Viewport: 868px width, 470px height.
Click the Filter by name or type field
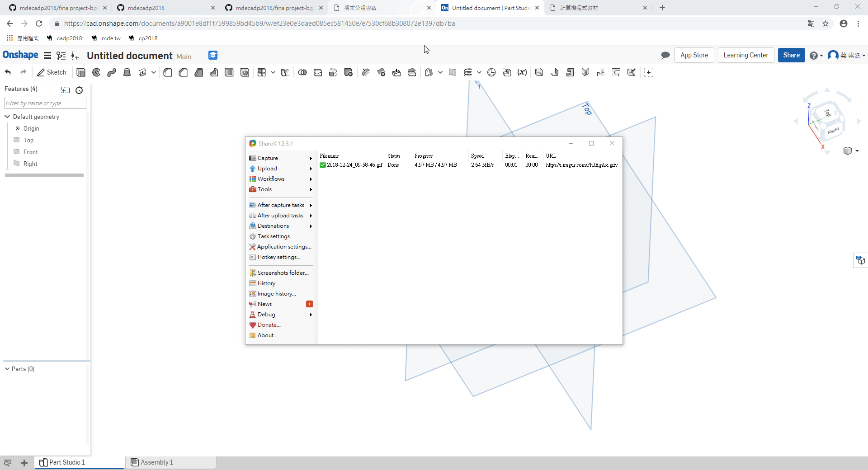(x=45, y=103)
